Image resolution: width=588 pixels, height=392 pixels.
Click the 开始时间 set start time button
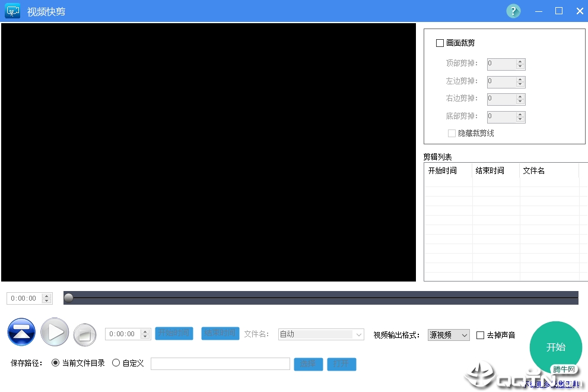(x=174, y=333)
